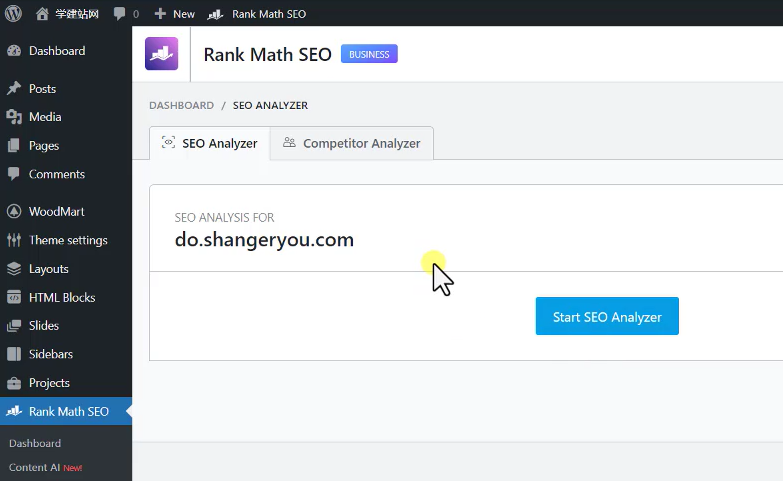Open the WoodMart theme menu
The width and height of the screenshot is (783, 481).
56,212
